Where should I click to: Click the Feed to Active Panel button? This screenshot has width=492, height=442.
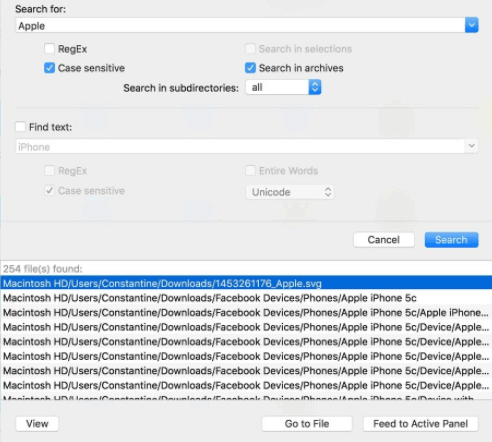(420, 424)
